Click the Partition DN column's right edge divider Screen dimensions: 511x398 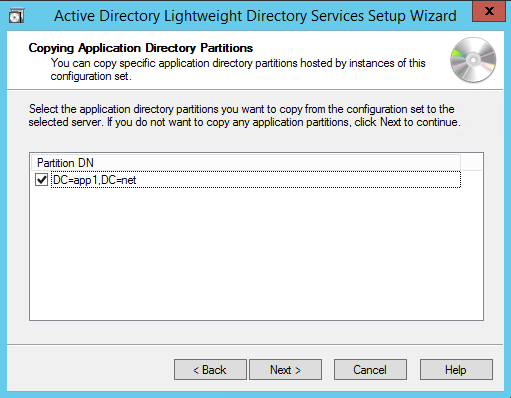461,163
